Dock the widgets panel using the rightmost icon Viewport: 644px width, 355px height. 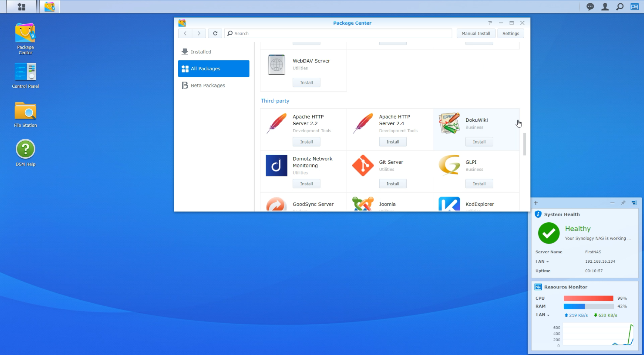pos(634,203)
